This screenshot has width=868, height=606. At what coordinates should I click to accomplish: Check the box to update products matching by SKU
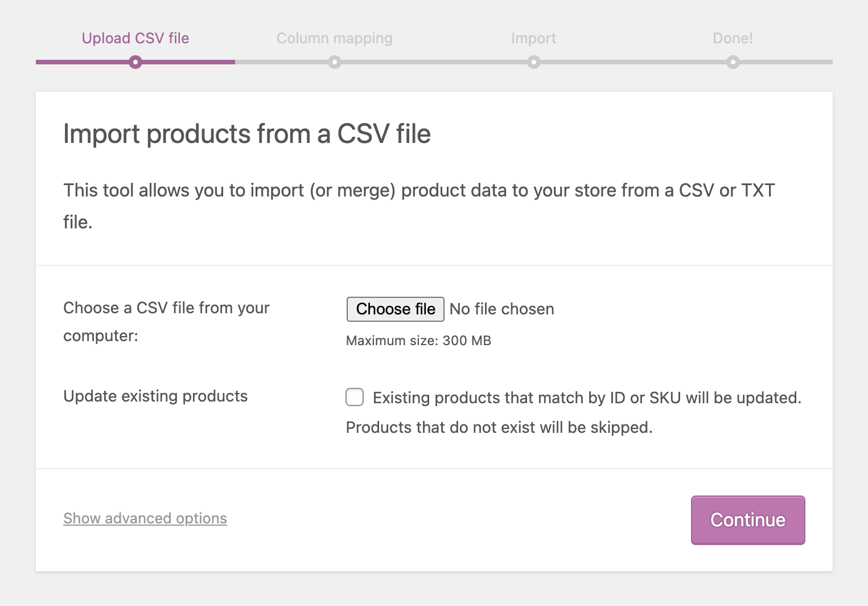[354, 397]
